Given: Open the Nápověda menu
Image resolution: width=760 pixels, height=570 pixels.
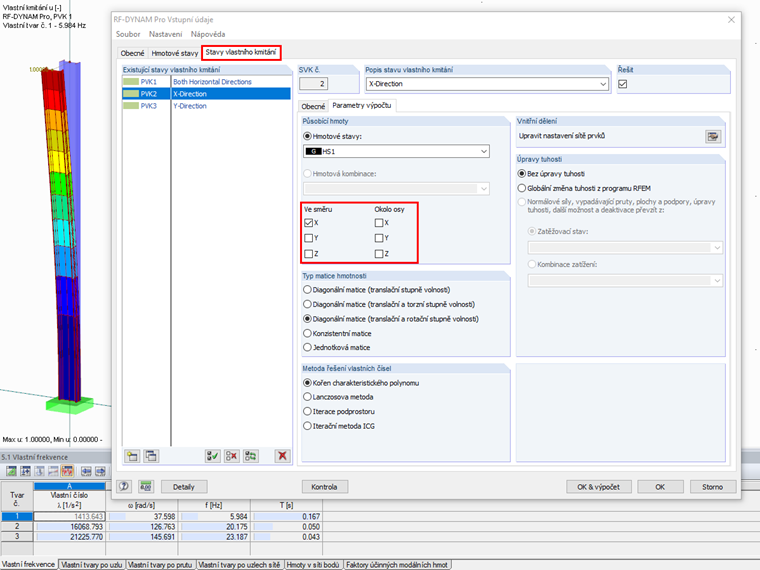Looking at the screenshot, I should click(x=208, y=34).
